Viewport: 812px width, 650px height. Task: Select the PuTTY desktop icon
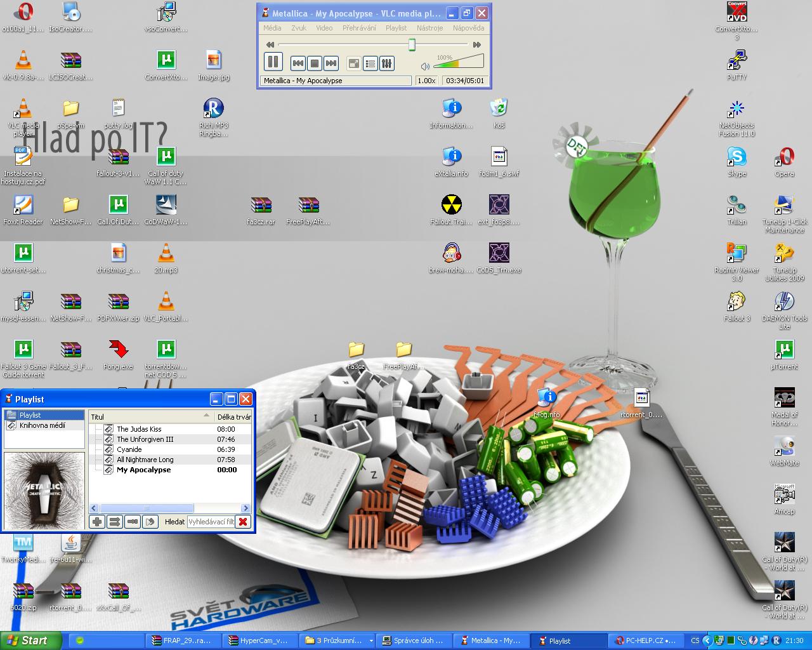[x=737, y=65]
